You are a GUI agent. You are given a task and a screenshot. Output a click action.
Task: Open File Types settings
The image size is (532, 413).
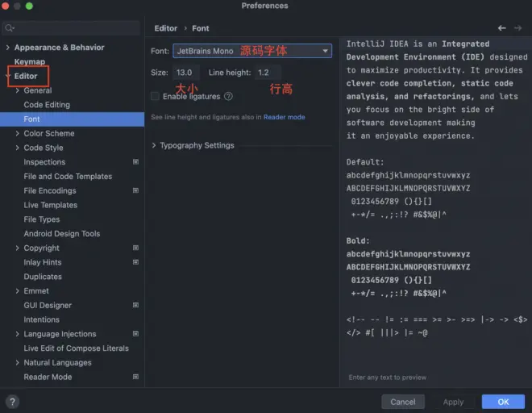pos(42,219)
